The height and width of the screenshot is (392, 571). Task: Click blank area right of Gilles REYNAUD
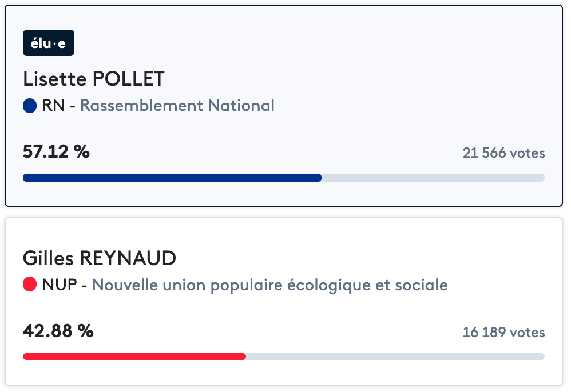(366, 258)
